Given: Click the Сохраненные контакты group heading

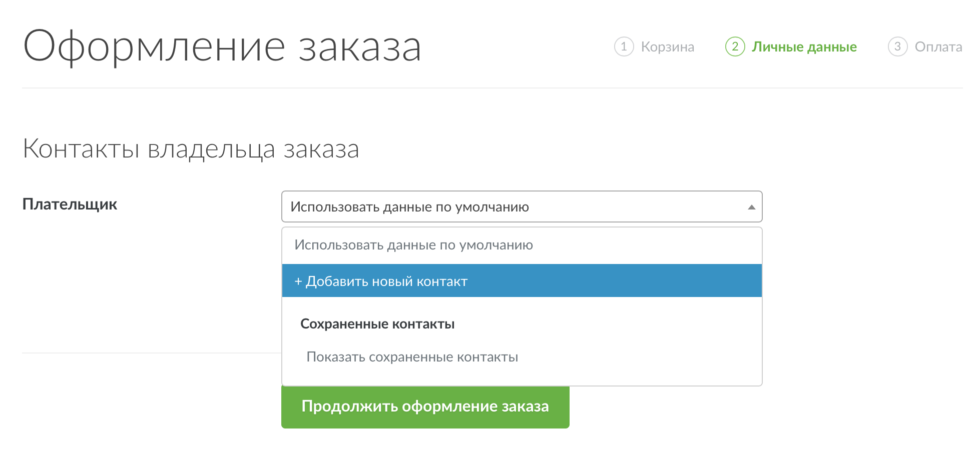Looking at the screenshot, I should (x=377, y=324).
